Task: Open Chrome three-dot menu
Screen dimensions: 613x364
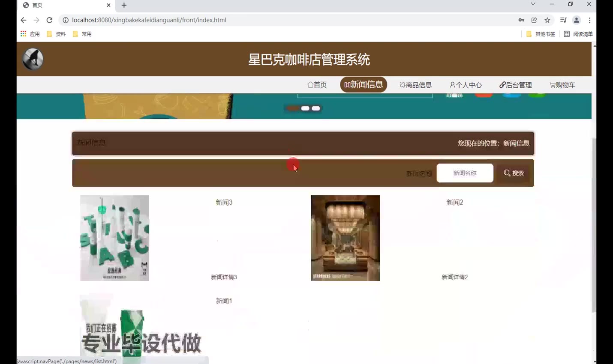Action: click(x=590, y=20)
